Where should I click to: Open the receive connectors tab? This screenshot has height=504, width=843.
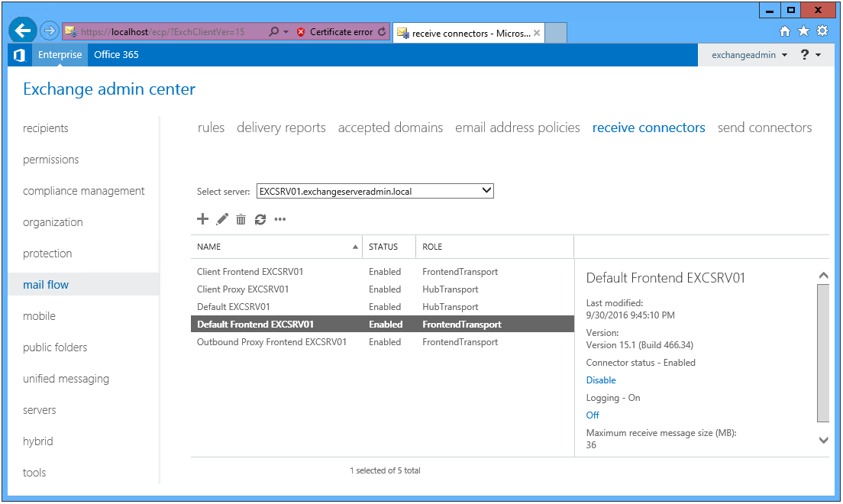click(648, 128)
